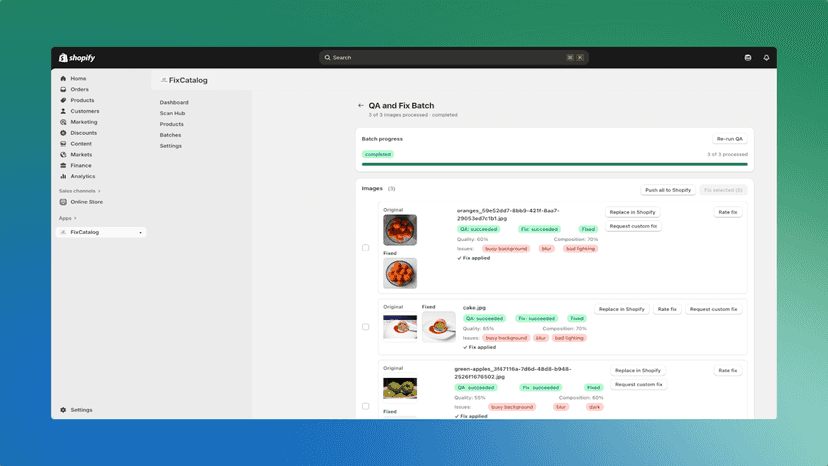Click the FixCatalog header logo icon
This screenshot has height=466, width=828.
pos(164,80)
